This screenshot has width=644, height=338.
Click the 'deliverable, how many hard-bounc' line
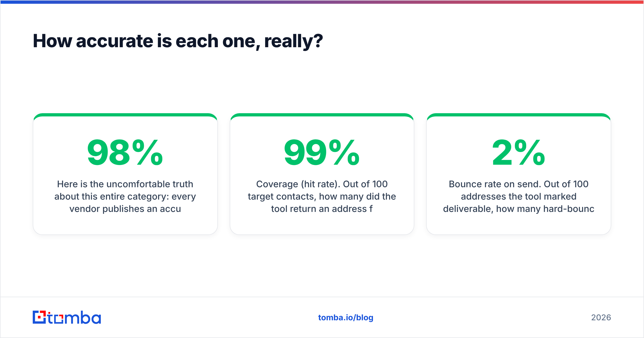(518, 209)
